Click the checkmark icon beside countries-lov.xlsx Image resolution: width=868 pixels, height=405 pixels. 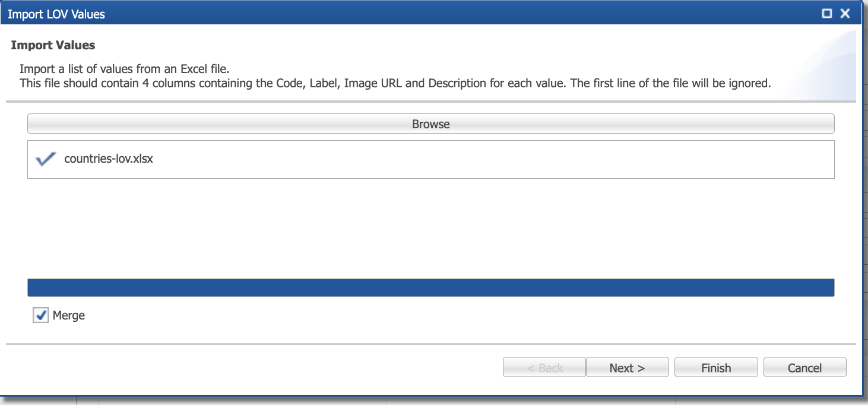tap(46, 159)
